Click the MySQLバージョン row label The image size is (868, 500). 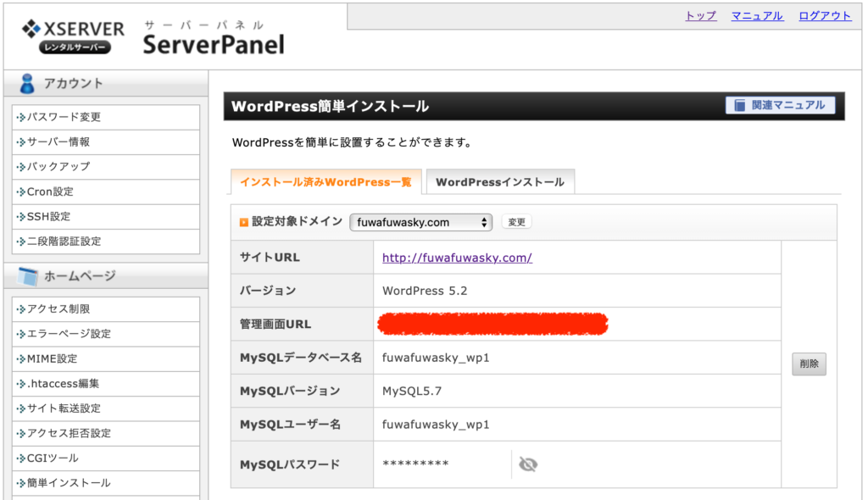click(290, 391)
